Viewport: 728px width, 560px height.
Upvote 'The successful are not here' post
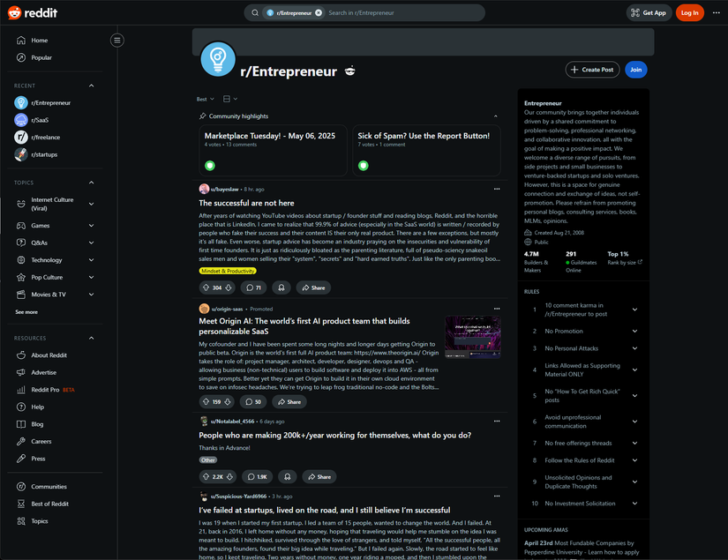click(206, 287)
